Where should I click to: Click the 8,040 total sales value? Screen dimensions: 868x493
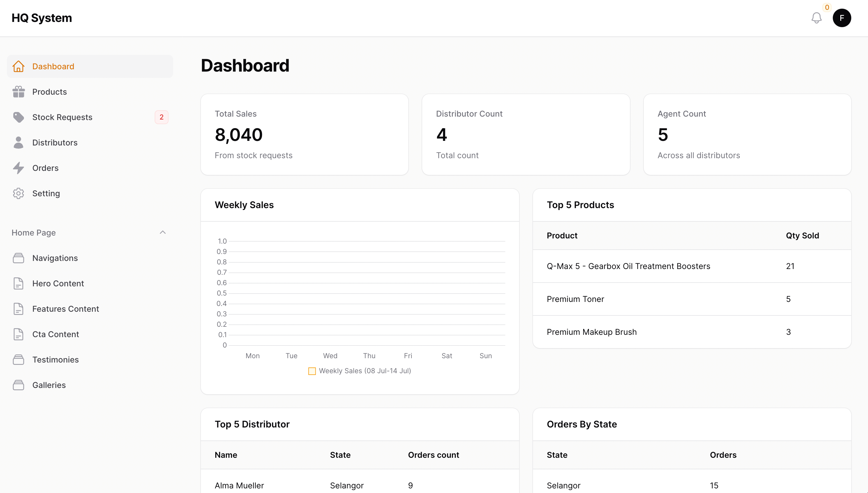(x=239, y=135)
